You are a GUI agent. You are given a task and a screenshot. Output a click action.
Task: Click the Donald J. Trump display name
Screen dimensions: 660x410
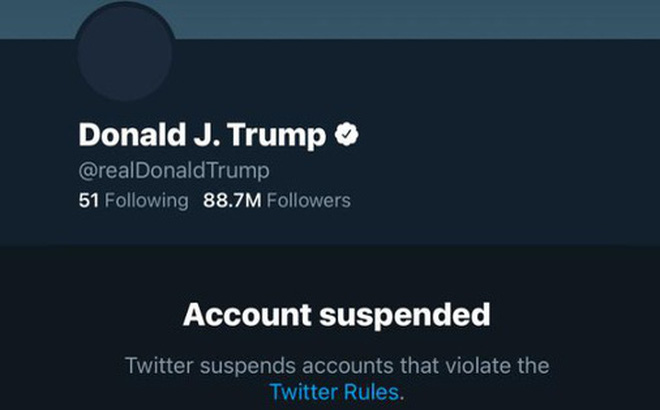(202, 134)
